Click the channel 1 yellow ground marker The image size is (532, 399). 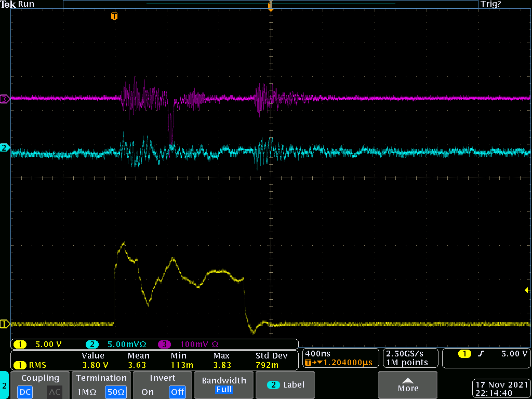(4, 324)
